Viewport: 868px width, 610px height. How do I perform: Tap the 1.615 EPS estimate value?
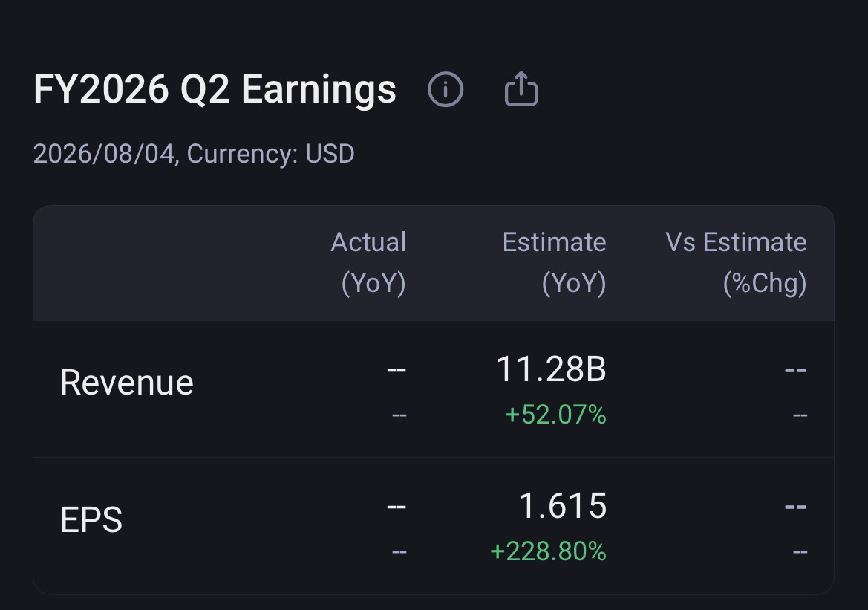pos(562,506)
